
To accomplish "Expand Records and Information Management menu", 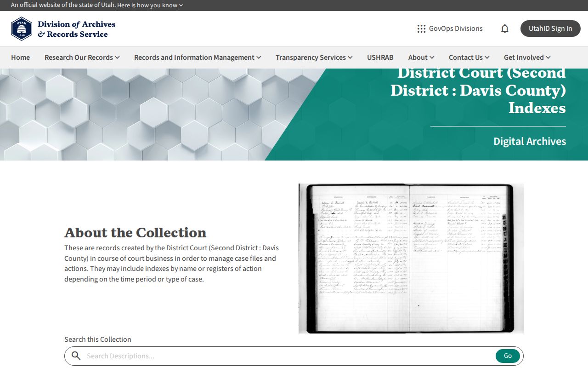I will tap(198, 57).
